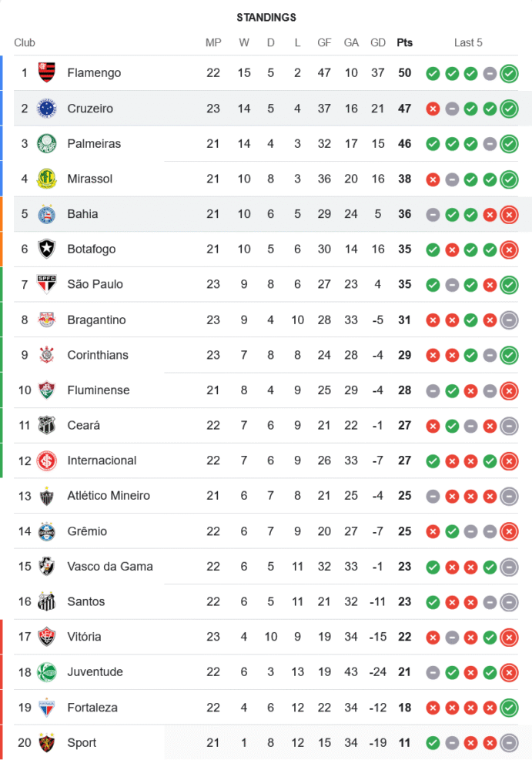Click the Internacional club crest
This screenshot has width=532, height=770.
[x=47, y=460]
